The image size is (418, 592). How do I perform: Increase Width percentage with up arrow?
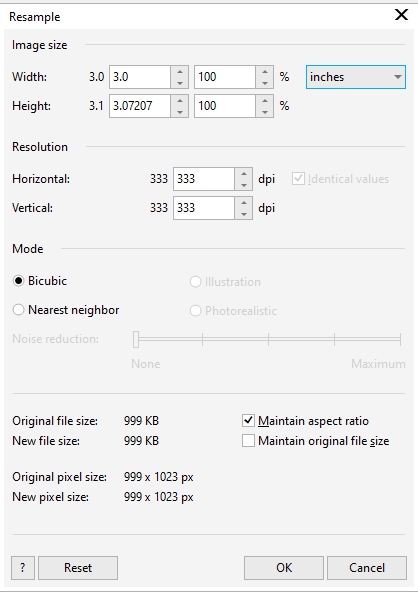[x=265, y=72]
